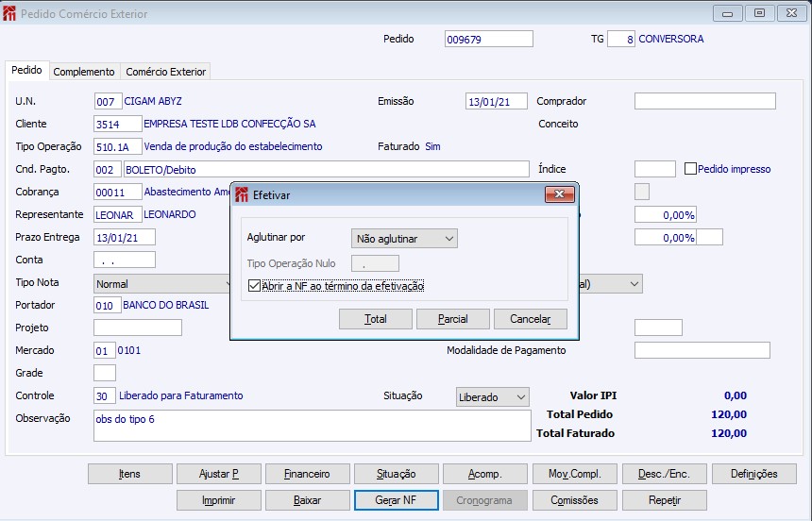The height and width of the screenshot is (521, 812).
Task: Close the Efetivar dialog
Action: coord(559,194)
